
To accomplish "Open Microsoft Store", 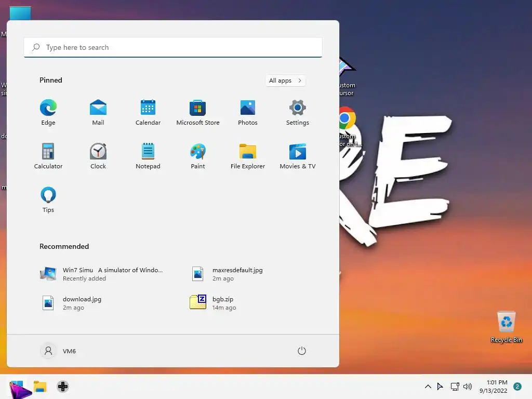I will coord(198,113).
